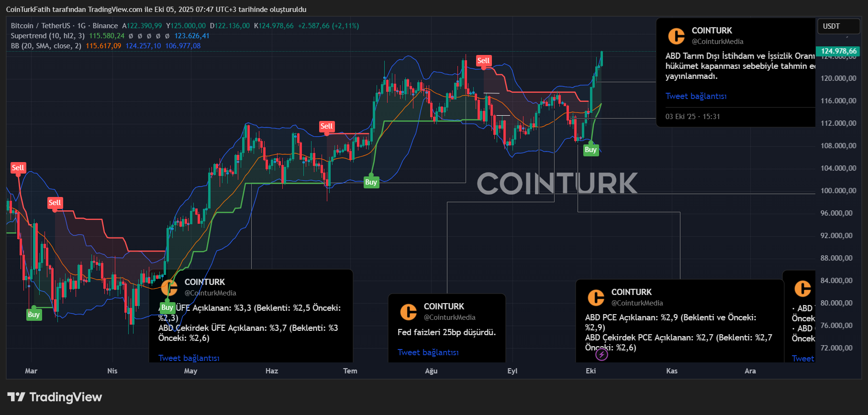Click COINTURK avatar on the ÜFE tweet card
Viewport: 868px width, 415px height.
(x=169, y=287)
